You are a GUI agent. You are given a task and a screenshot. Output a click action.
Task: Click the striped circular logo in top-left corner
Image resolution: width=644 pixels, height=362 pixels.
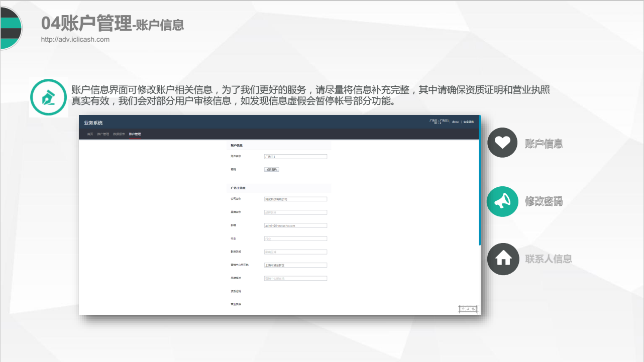pos(9,28)
